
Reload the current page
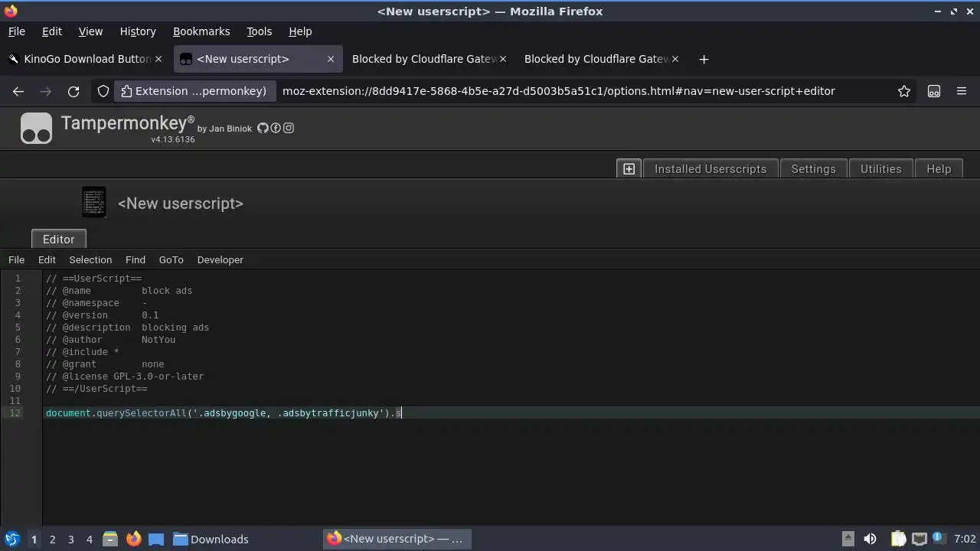pos(73,91)
